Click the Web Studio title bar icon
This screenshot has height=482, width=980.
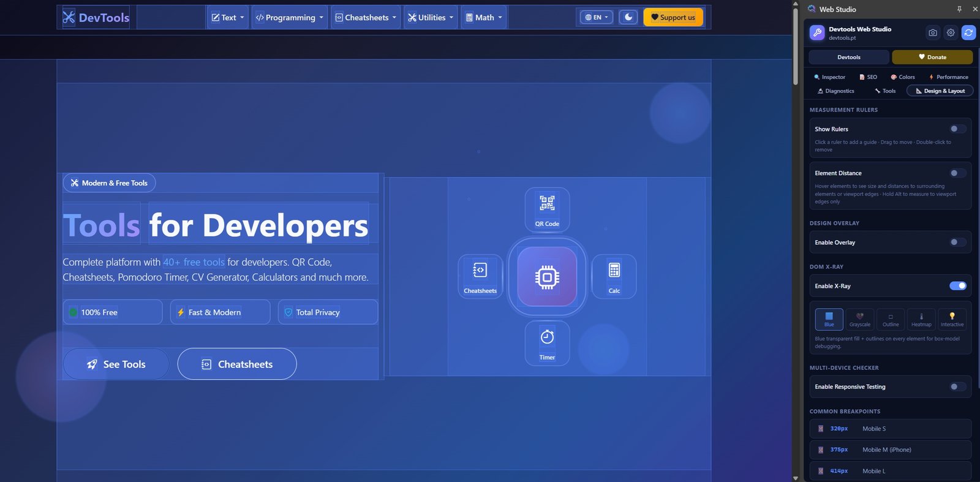pyautogui.click(x=812, y=9)
